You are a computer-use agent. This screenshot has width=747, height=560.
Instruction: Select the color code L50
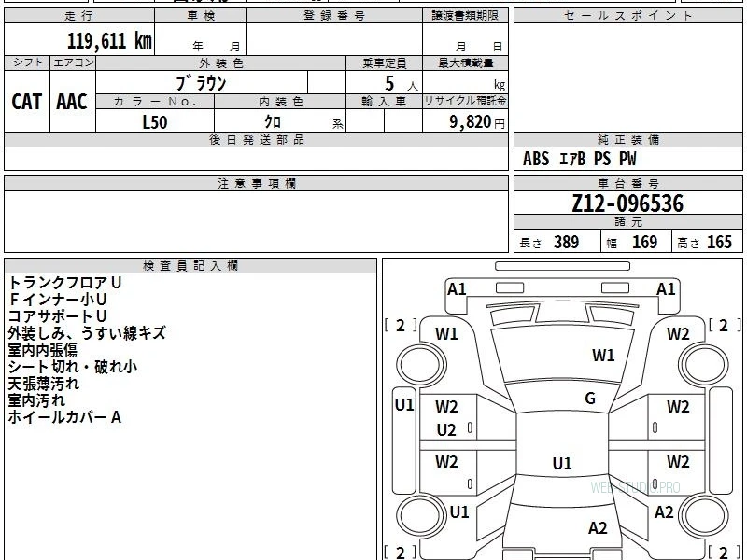click(155, 122)
